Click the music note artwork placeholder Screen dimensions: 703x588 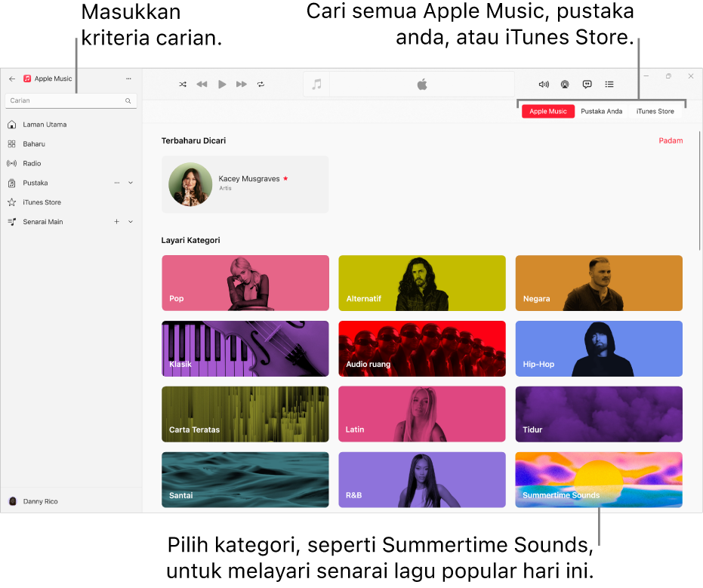click(x=316, y=85)
